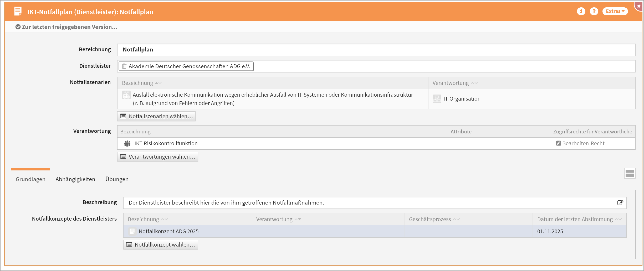This screenshot has height=271, width=644.
Task: Switch to the Abhängigkeiten tab
Action: 75,179
